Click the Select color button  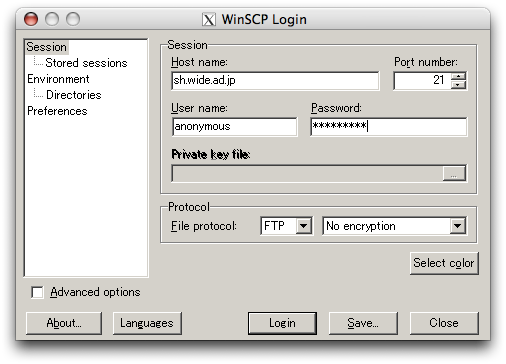click(x=444, y=263)
